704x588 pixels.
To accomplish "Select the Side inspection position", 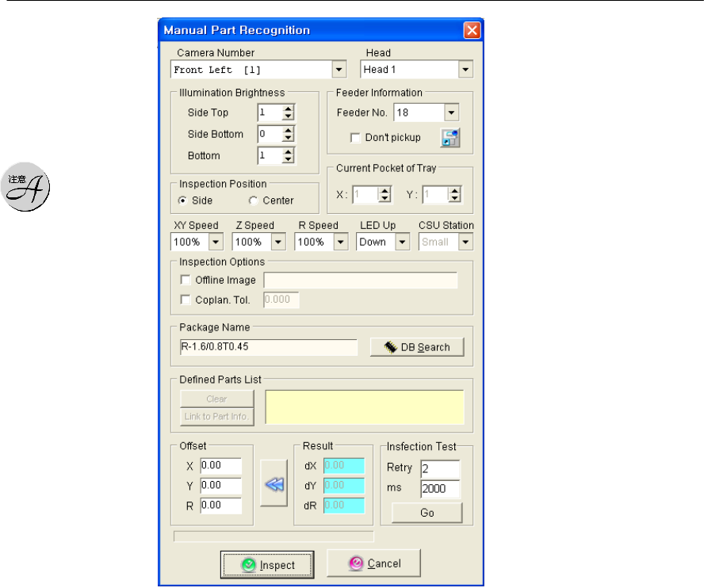I will (182, 200).
